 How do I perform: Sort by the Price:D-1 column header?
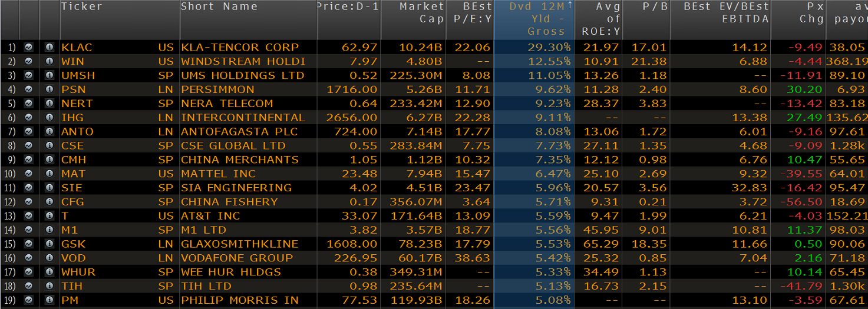[x=349, y=20]
